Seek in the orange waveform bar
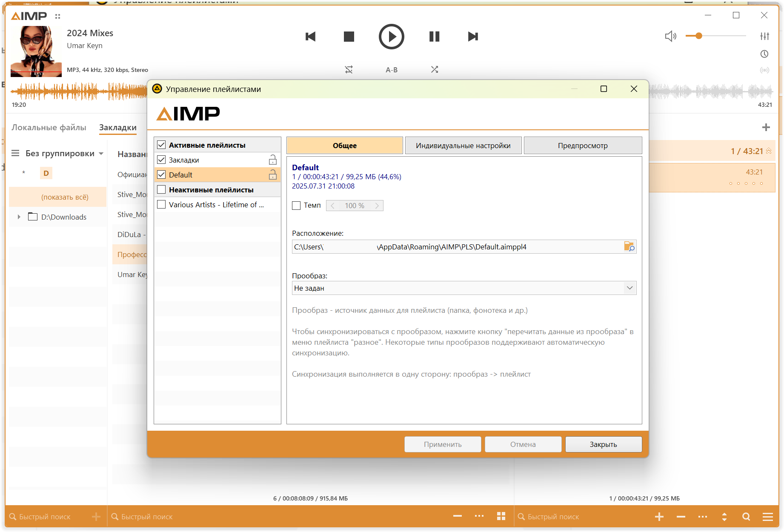The width and height of the screenshot is (784, 532). pyautogui.click(x=79, y=91)
